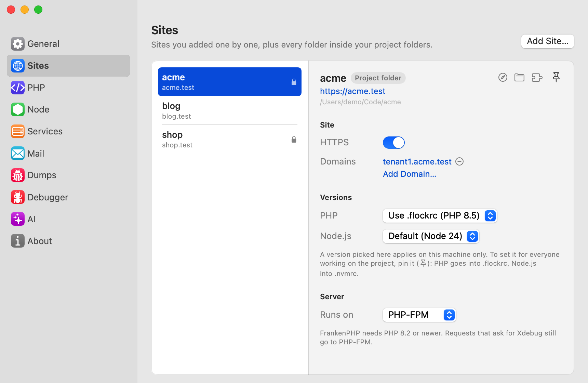Viewport: 588px width, 383px height.
Task: Click the Add Domain… link
Action: pos(410,174)
